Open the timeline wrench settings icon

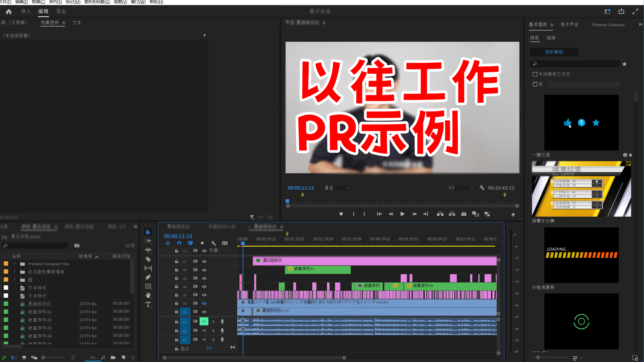click(214, 243)
